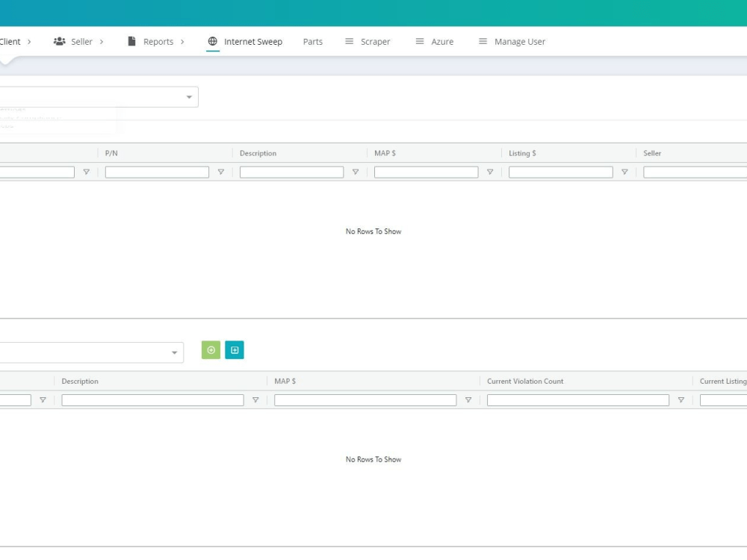Click the Internet Sweep globe icon
747x560 pixels.
click(x=212, y=41)
